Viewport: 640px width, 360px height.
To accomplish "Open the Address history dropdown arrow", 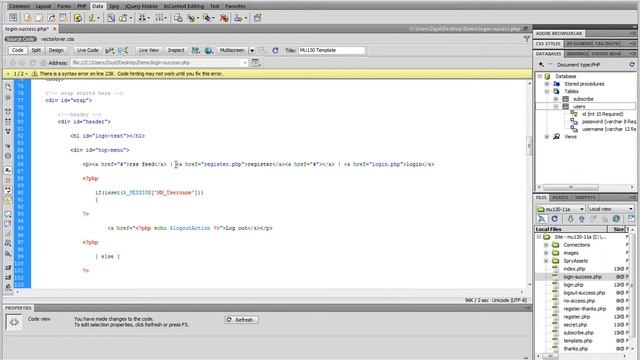I will [x=245, y=63].
